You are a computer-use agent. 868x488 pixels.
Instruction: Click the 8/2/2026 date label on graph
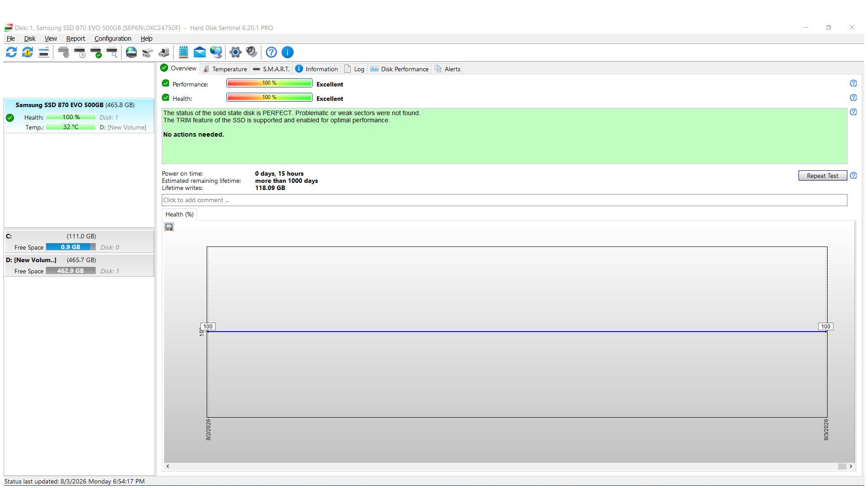pos(208,430)
